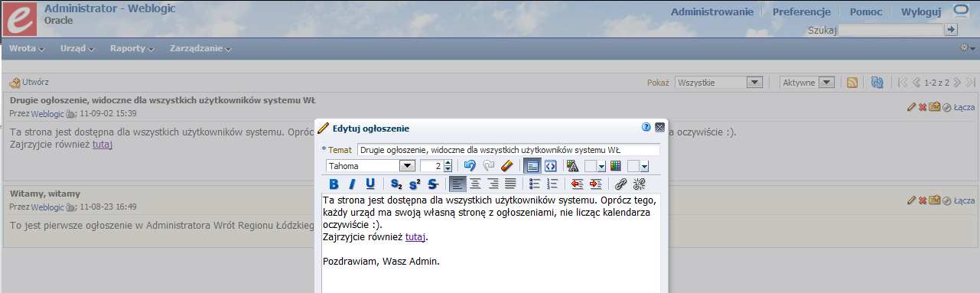Jump to first page of announcements

tap(902, 83)
